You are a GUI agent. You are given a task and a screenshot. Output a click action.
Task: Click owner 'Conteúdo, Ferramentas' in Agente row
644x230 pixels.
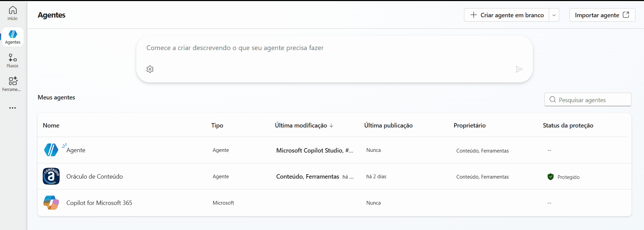coord(482,151)
